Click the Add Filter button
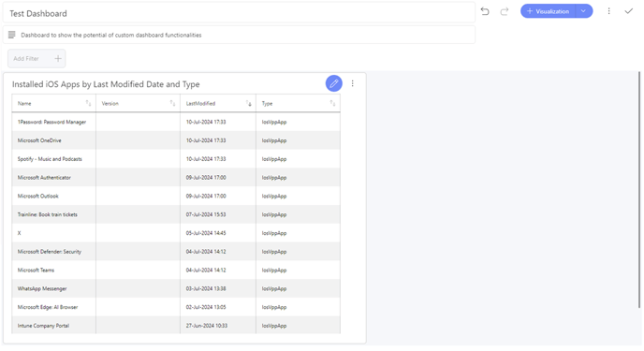This screenshot has height=351, width=644. [x=37, y=59]
